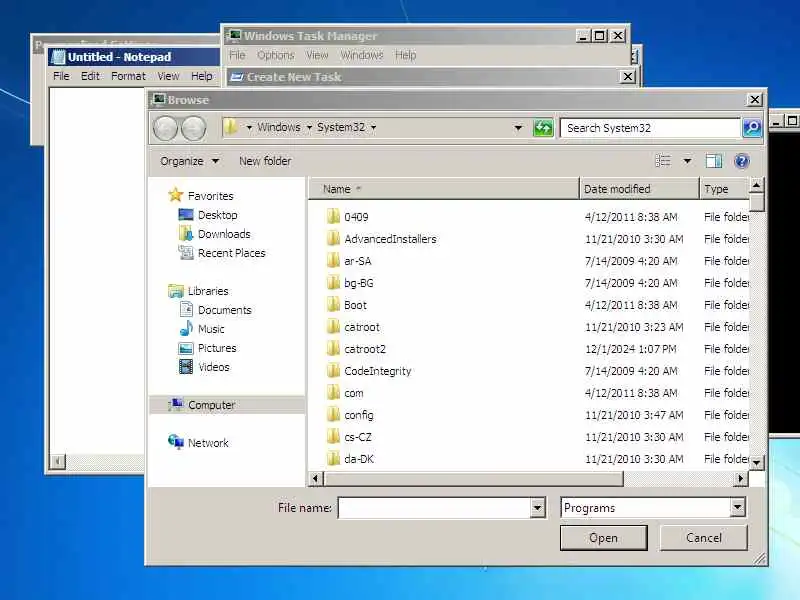
Task: Click the Open button
Action: [x=604, y=538]
